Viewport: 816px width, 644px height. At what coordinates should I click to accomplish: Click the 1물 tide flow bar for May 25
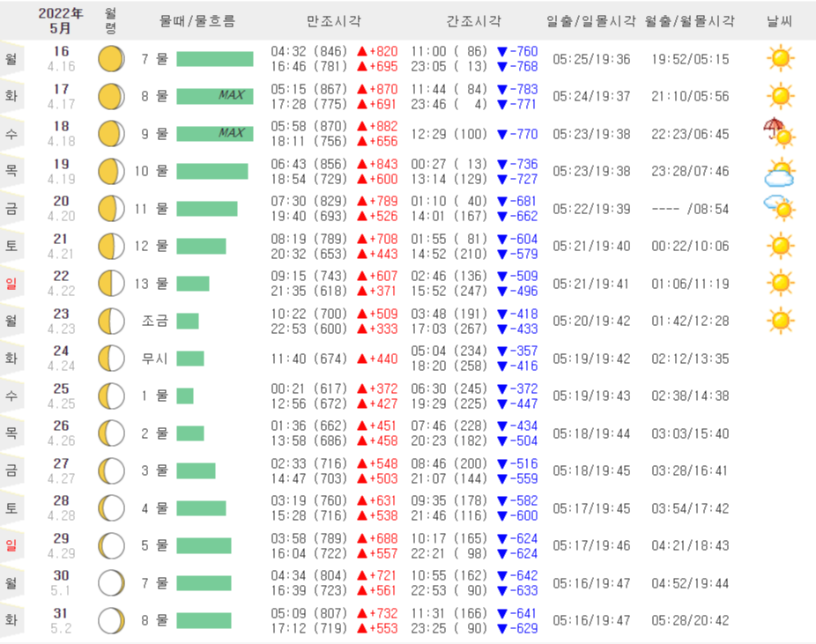pos(185,396)
